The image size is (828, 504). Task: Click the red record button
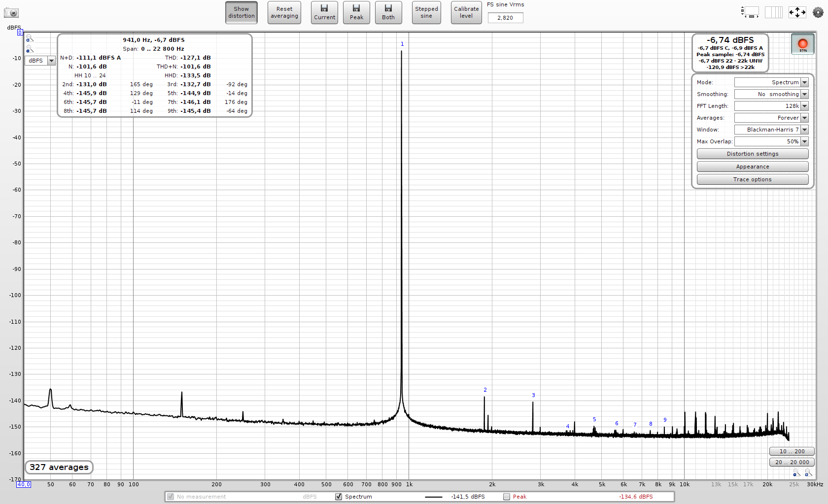[803, 44]
